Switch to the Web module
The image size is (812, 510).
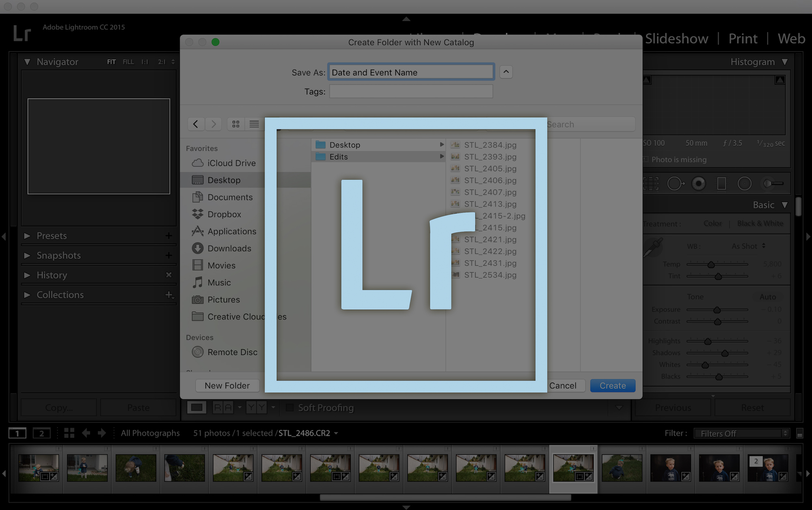[791, 39]
